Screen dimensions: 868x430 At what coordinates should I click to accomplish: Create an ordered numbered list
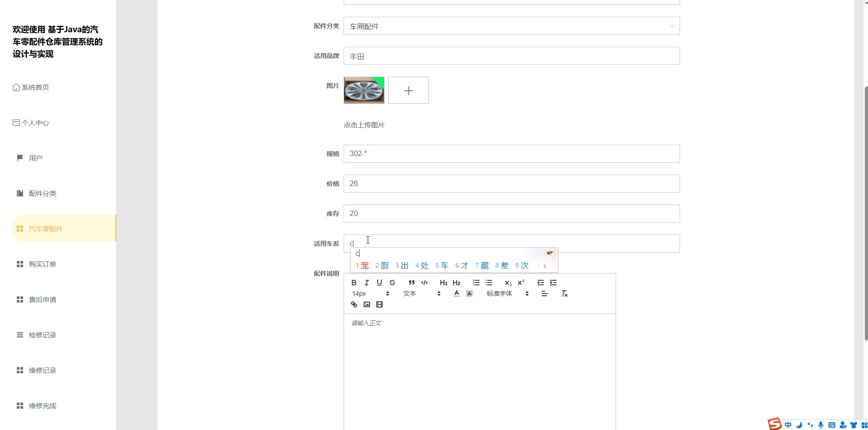476,283
